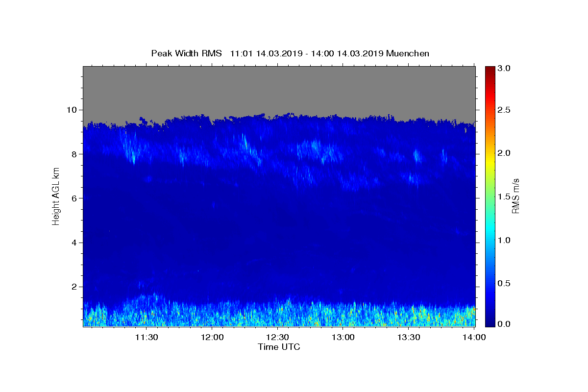
Task: Click the plot title 'Peak Width RMS'
Action: point(187,53)
